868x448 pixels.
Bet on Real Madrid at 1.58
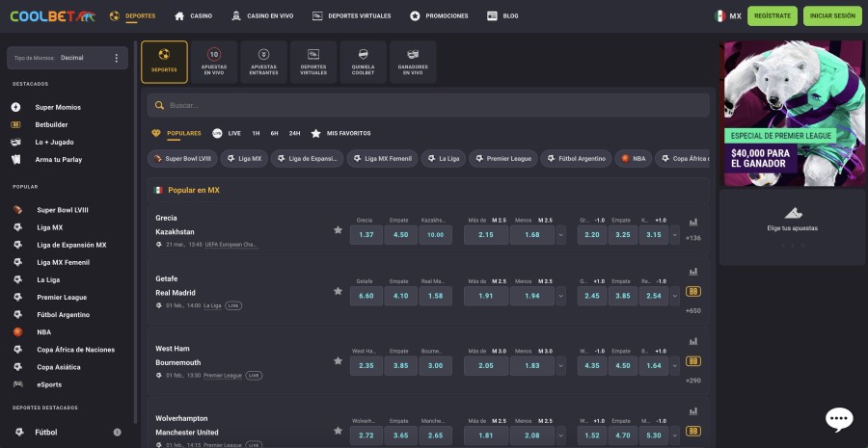coord(435,296)
